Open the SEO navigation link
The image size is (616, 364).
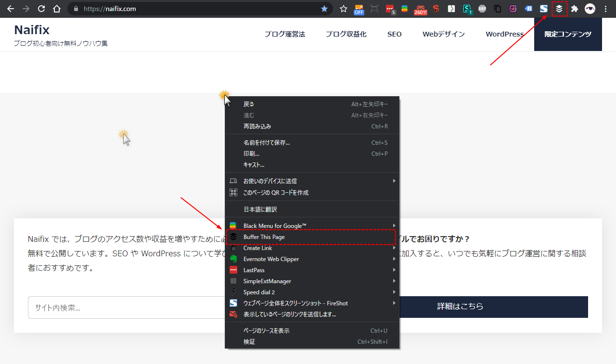point(395,34)
